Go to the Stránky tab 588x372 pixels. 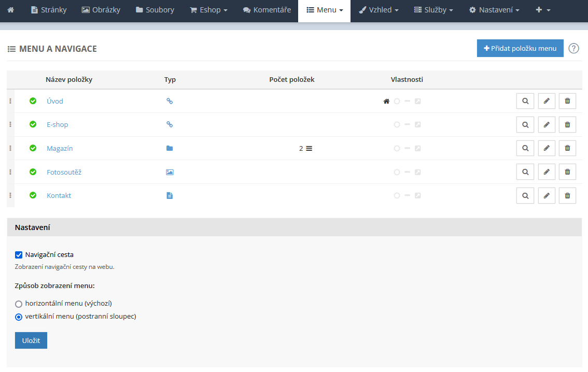(49, 10)
